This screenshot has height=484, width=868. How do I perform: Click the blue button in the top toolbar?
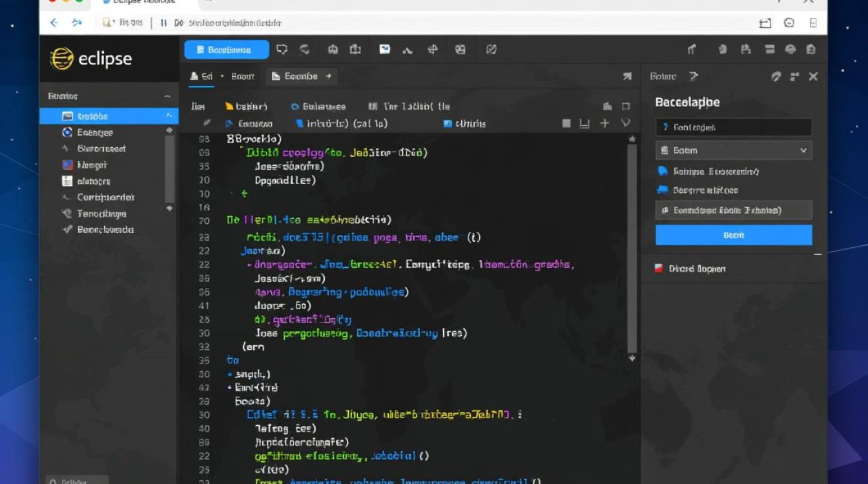(226, 50)
